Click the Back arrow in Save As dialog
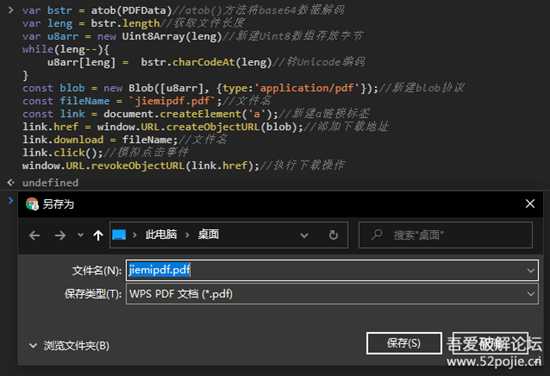This screenshot has width=550, height=376. (34, 235)
